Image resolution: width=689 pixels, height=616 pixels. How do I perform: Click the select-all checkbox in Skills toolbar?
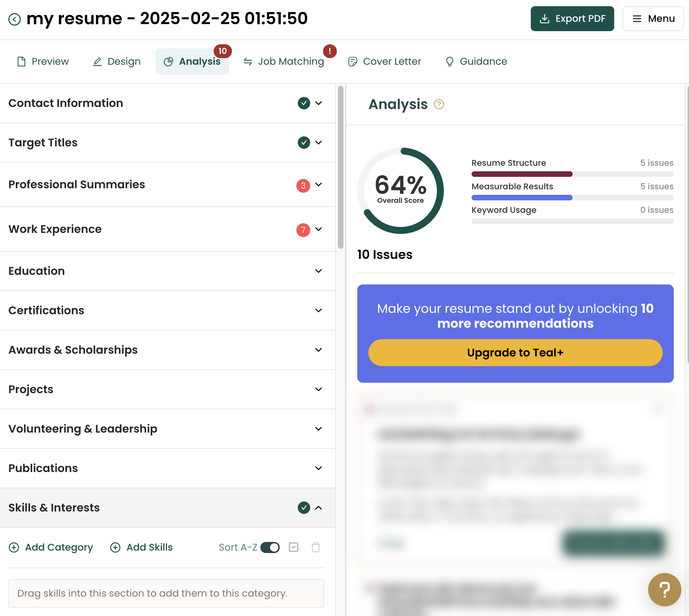click(x=294, y=547)
